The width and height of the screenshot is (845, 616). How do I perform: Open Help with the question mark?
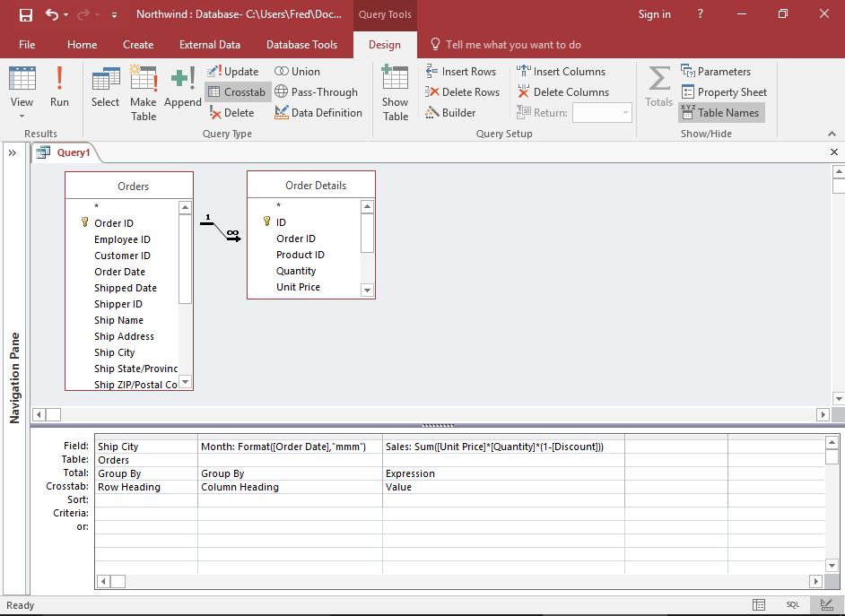tap(700, 14)
